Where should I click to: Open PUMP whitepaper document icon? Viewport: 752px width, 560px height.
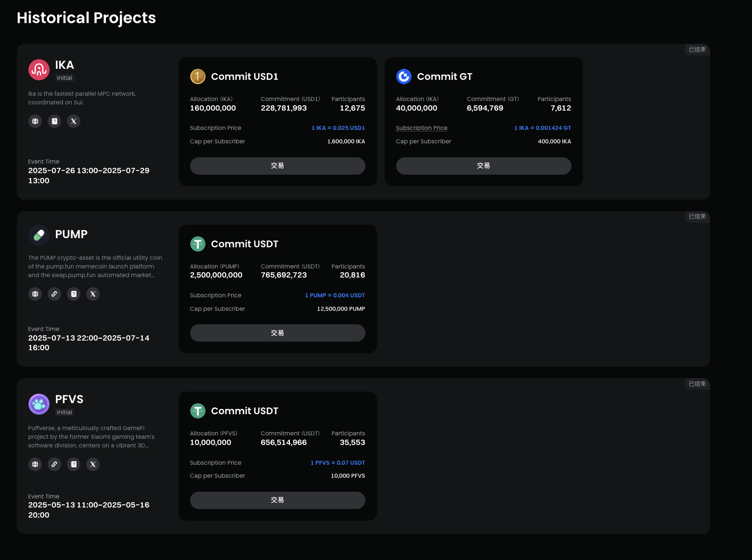point(74,294)
